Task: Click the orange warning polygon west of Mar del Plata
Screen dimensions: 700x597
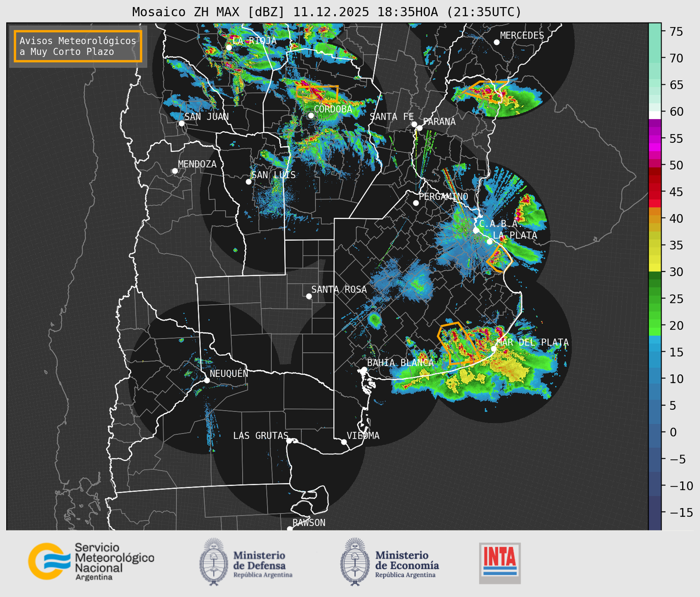Action: tap(459, 343)
